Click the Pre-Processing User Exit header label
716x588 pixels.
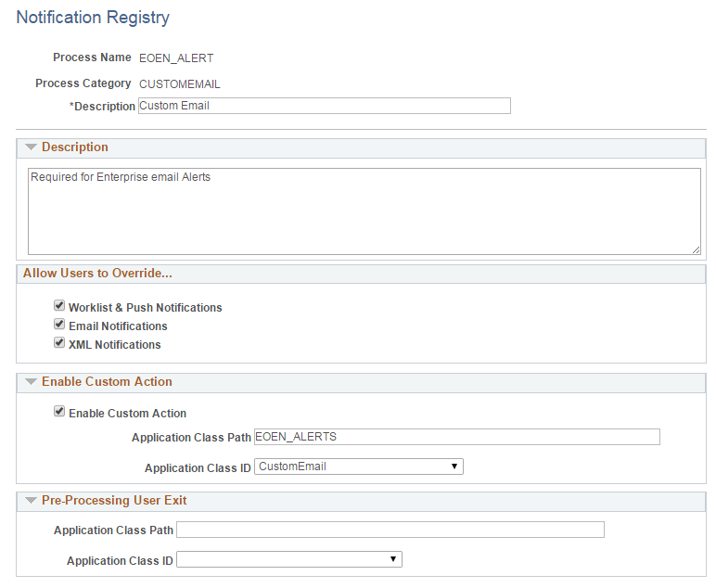point(114,500)
